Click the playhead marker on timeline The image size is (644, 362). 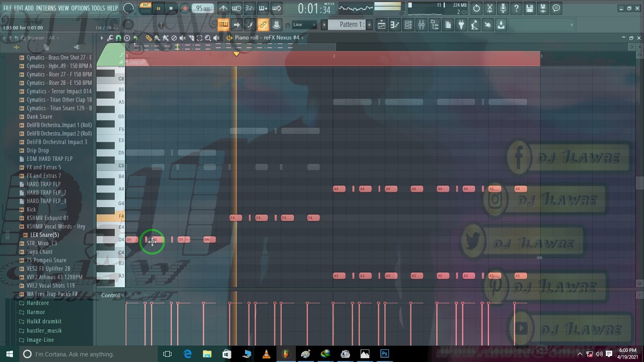click(236, 53)
